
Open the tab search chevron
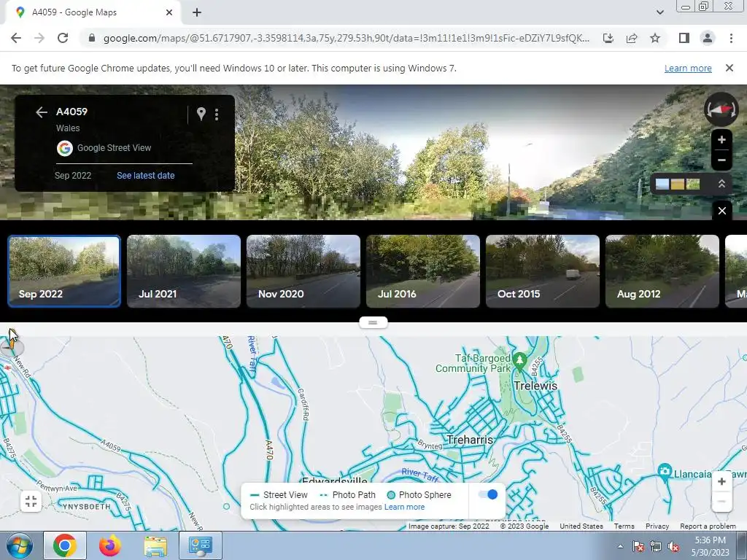coord(659,12)
